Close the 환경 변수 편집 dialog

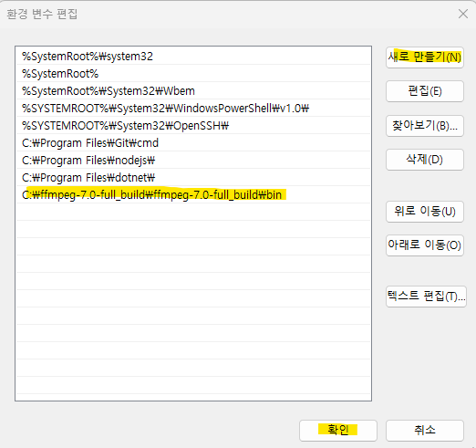[x=463, y=14]
